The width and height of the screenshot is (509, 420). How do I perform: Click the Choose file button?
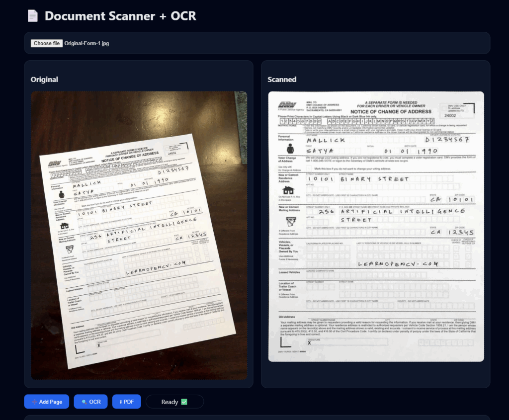point(46,43)
